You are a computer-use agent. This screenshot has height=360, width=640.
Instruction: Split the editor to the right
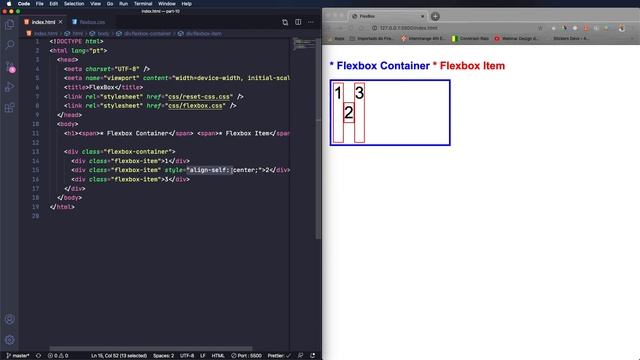[298, 22]
